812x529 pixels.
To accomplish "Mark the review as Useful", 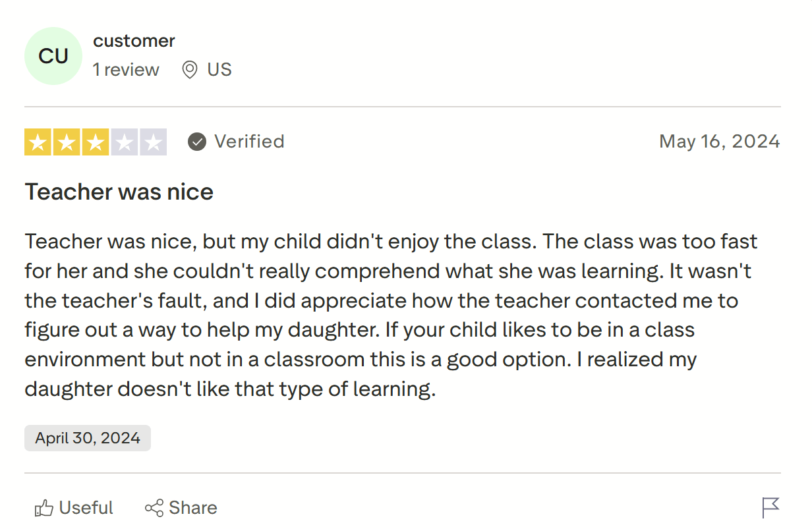I will [x=72, y=507].
